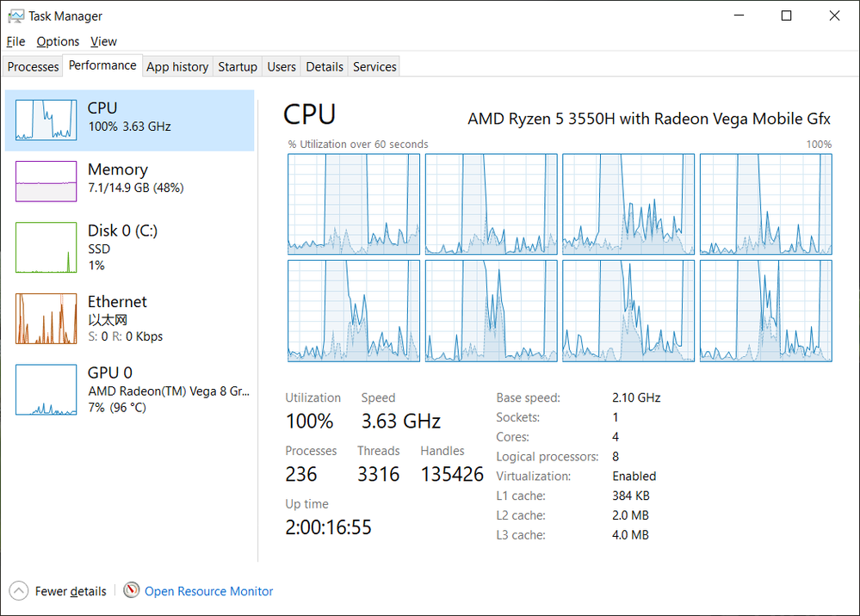Screen dimensions: 860x616
Task: Switch to the Startup tab
Action: click(x=238, y=67)
